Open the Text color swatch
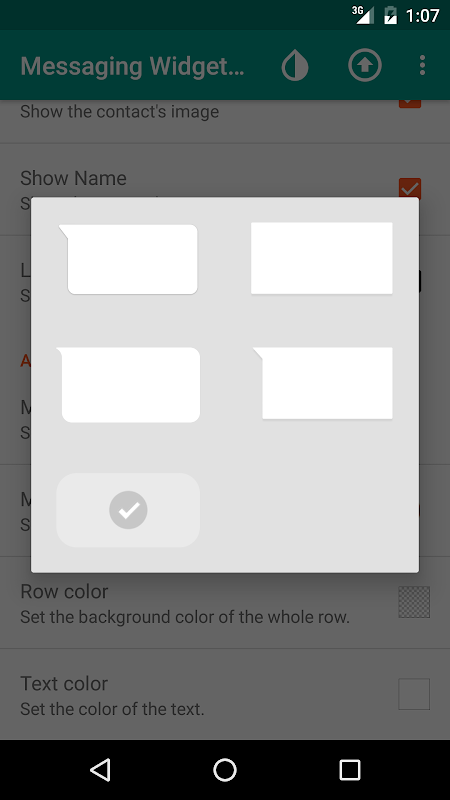This screenshot has width=450, height=800. click(414, 694)
